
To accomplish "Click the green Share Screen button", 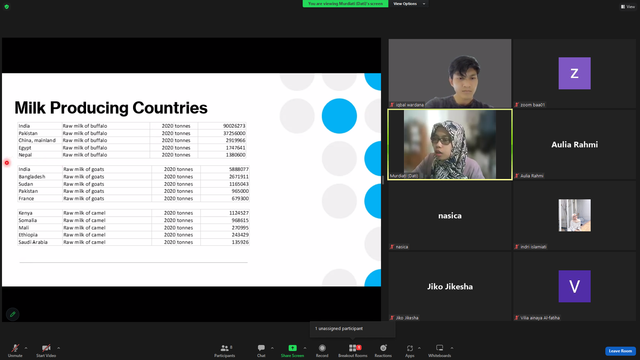I will 292,350.
